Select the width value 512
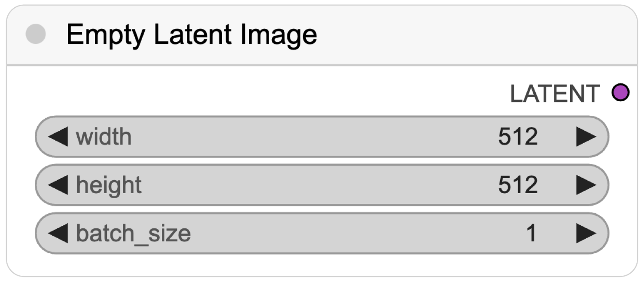The height and width of the screenshot is (283, 644). 518,137
